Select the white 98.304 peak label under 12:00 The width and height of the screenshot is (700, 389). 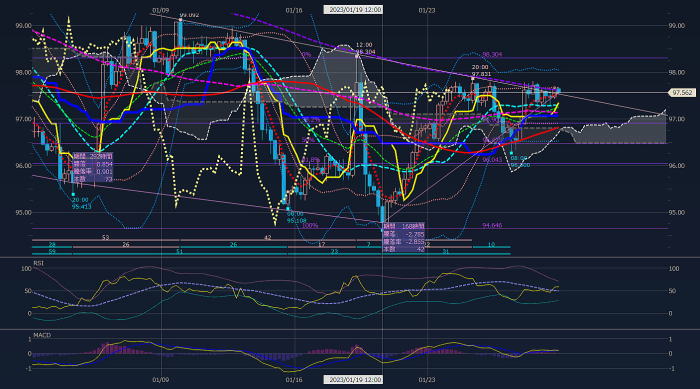(x=366, y=52)
